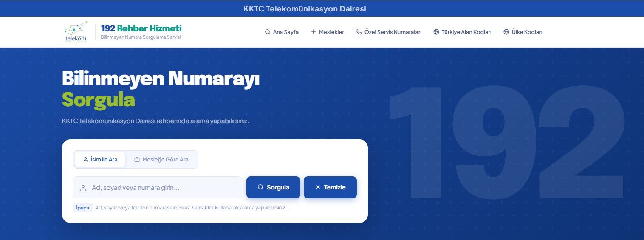Open the Ana Sayfa menu item
644x240 pixels.
point(282,32)
